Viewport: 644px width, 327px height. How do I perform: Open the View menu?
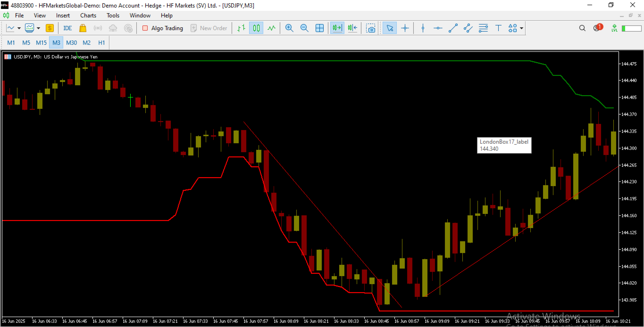coord(40,16)
